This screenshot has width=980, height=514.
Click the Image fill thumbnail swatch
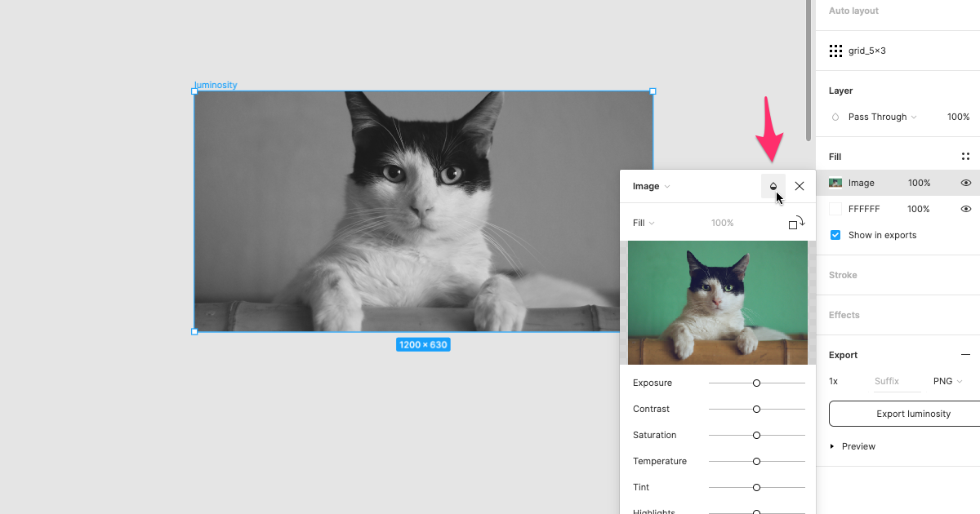click(x=835, y=184)
